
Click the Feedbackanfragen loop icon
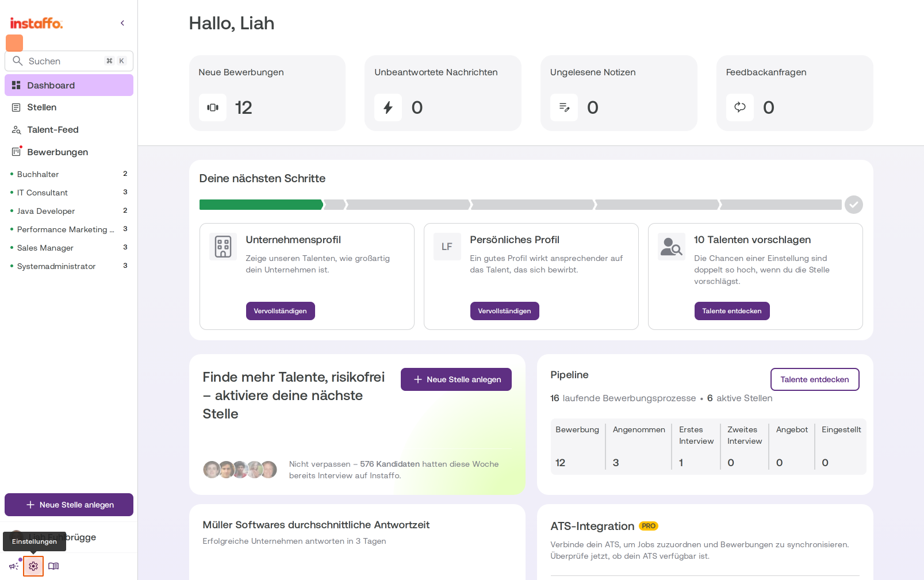[x=740, y=107]
